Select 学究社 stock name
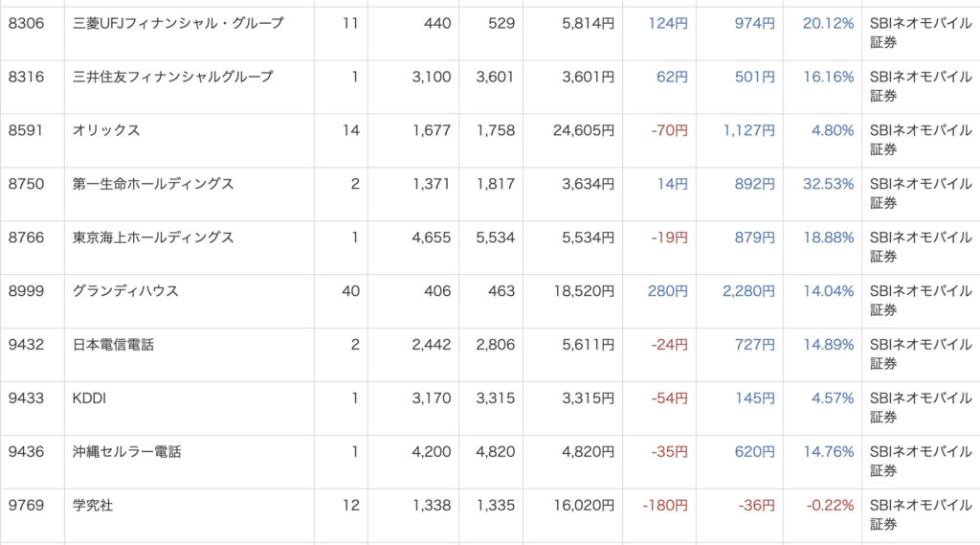This screenshot has height=545, width=980. pyautogui.click(x=93, y=505)
